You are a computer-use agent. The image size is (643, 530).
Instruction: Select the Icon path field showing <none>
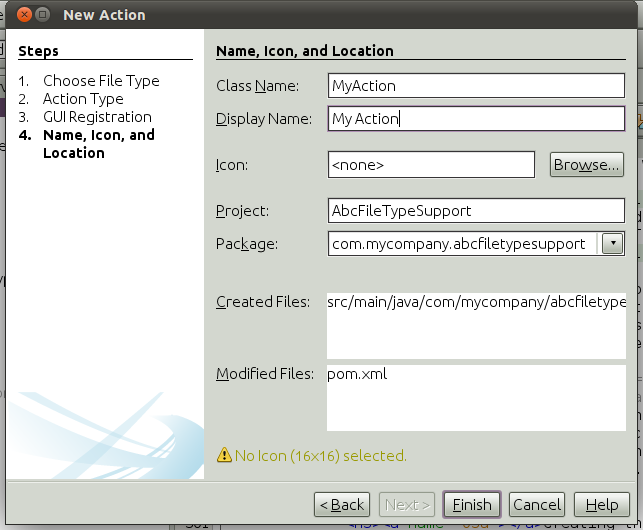click(430, 164)
